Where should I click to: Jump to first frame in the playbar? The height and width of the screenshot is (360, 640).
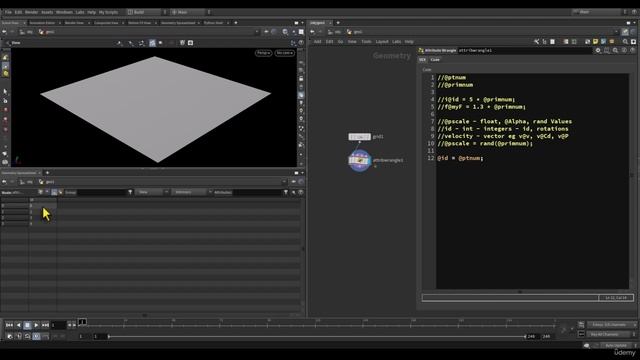[x=9, y=325]
